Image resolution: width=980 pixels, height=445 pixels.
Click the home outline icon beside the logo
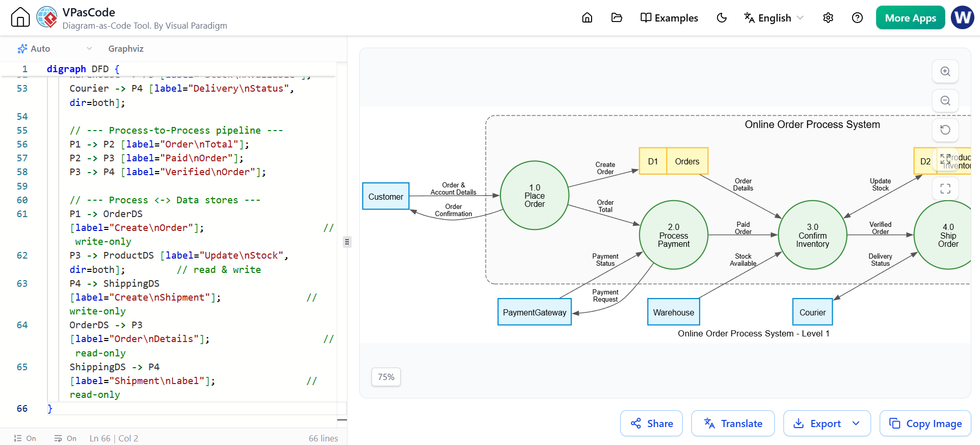pos(20,17)
